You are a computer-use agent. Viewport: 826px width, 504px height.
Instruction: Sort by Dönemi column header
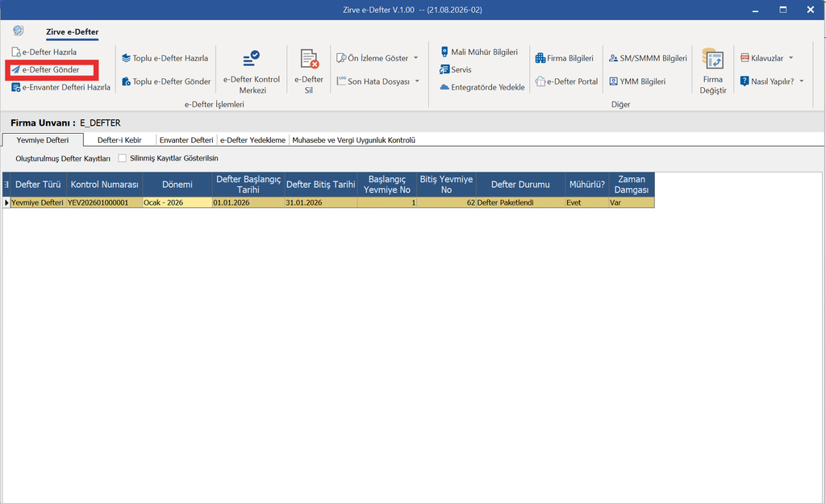click(177, 185)
